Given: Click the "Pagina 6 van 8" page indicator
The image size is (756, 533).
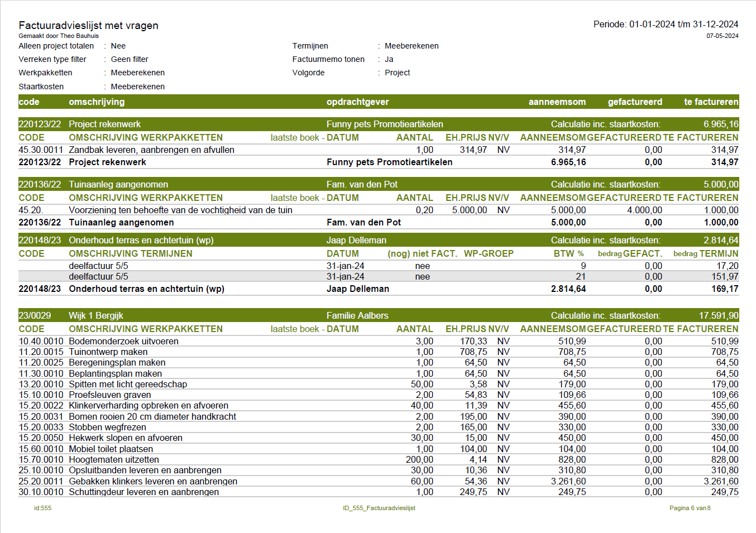Looking at the screenshot, I should (690, 508).
